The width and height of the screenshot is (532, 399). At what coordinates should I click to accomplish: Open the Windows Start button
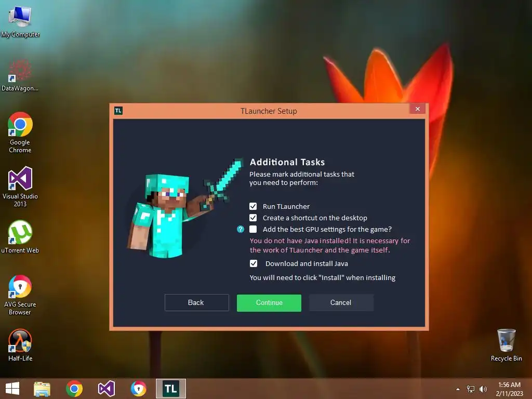tap(12, 389)
